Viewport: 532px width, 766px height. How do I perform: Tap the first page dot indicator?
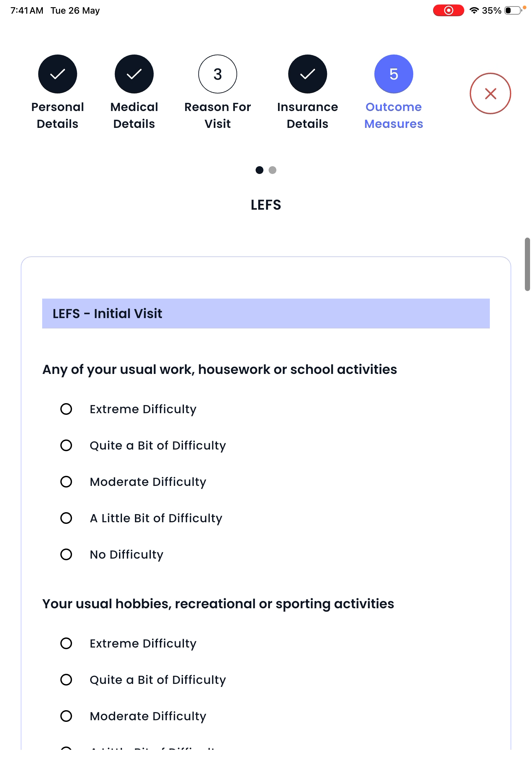click(259, 170)
